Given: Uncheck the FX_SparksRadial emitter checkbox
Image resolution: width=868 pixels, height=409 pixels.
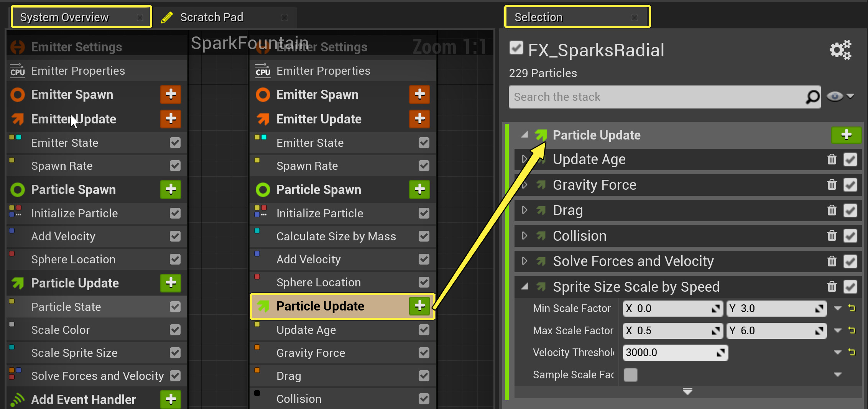Looking at the screenshot, I should 516,48.
